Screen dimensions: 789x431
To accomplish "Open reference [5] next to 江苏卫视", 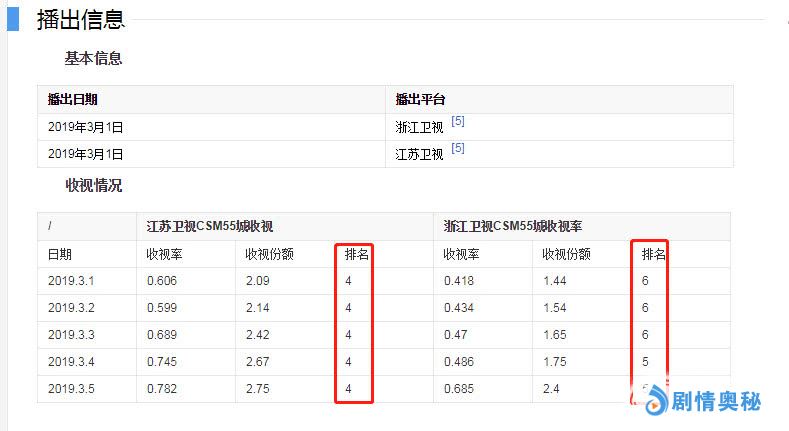I will (458, 149).
